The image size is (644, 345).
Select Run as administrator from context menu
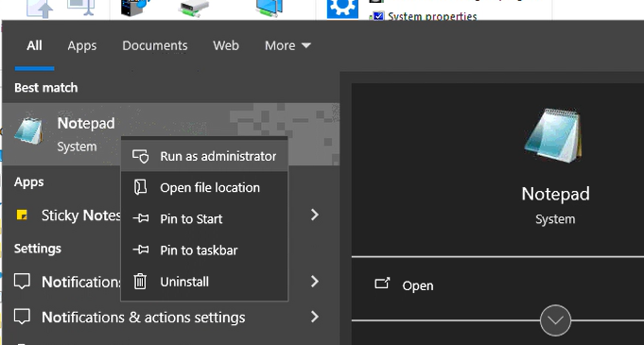point(204,156)
